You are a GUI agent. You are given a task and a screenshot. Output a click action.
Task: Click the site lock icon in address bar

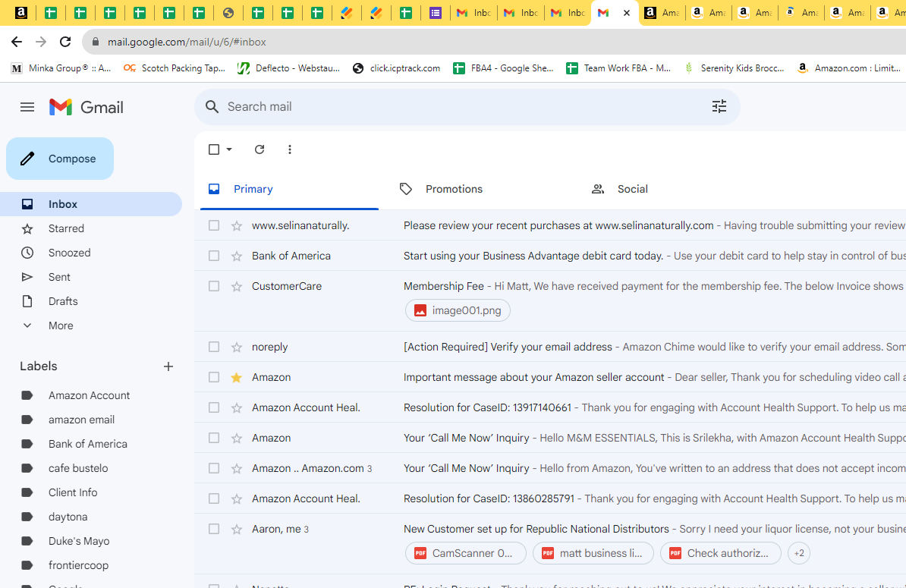coord(96,42)
